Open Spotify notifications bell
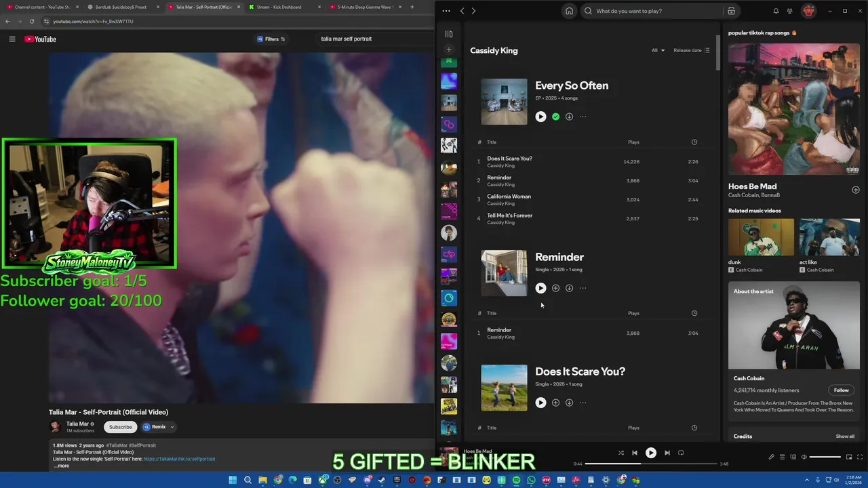This screenshot has width=868, height=488. pyautogui.click(x=776, y=11)
